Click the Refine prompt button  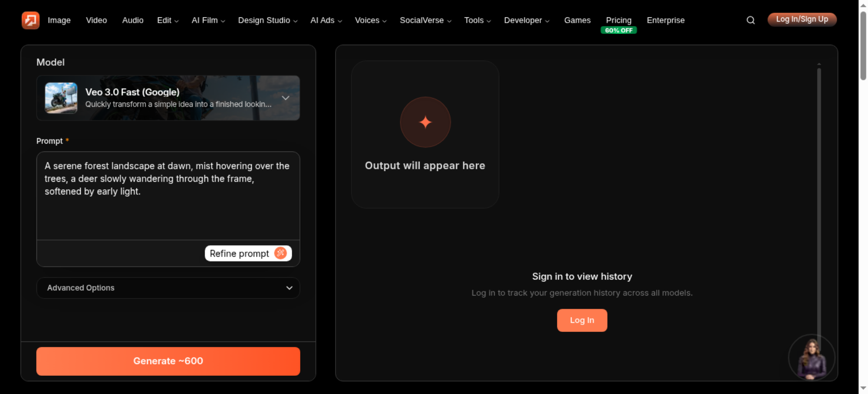[248, 253]
